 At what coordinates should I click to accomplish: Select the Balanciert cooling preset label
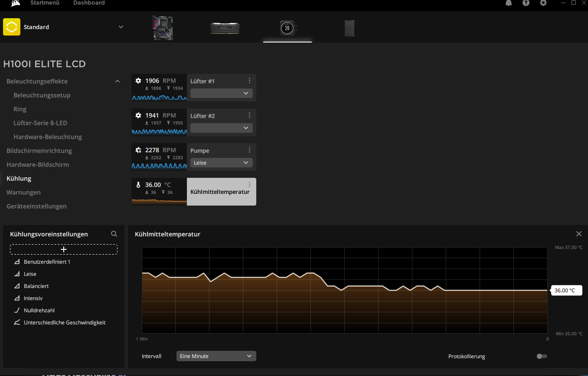36,286
